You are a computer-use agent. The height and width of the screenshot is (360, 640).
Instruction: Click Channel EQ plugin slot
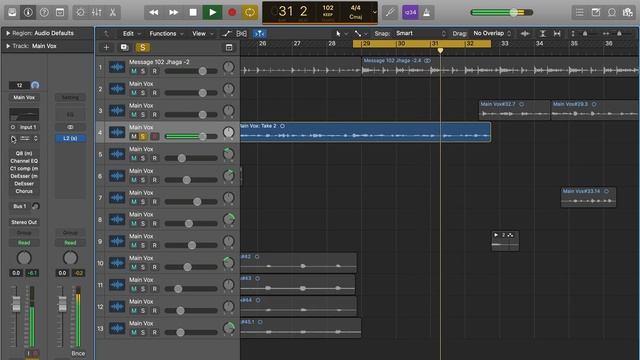(24, 161)
